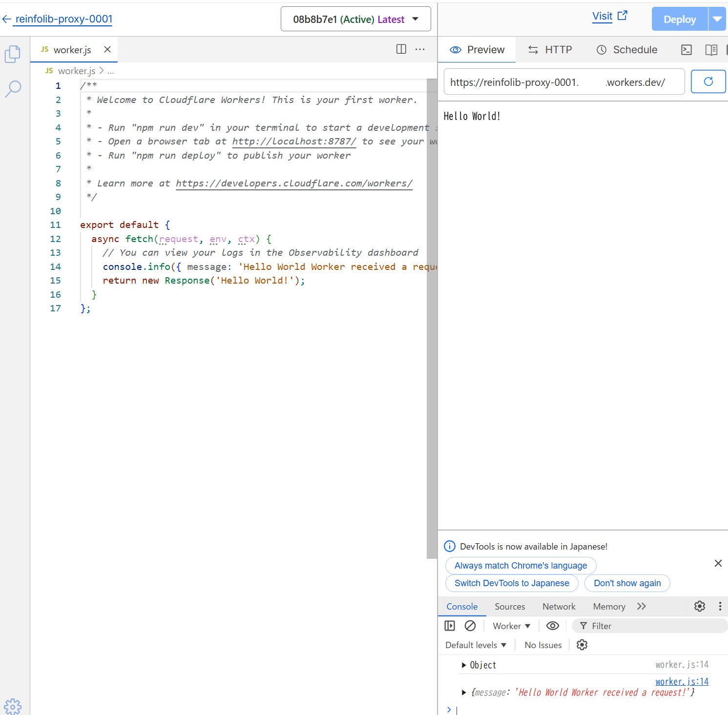This screenshot has width=728, height=715.
Task: Choose Always match Chrome's language
Action: click(x=521, y=566)
